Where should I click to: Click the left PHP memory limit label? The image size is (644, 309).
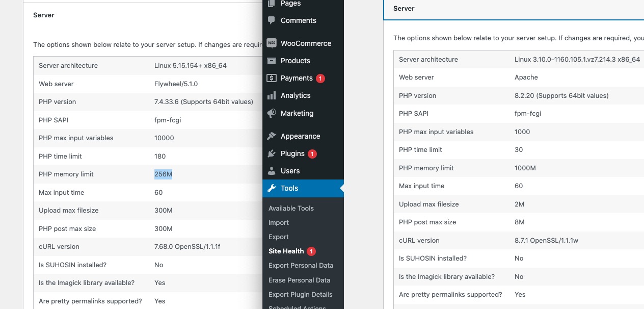pos(66,174)
